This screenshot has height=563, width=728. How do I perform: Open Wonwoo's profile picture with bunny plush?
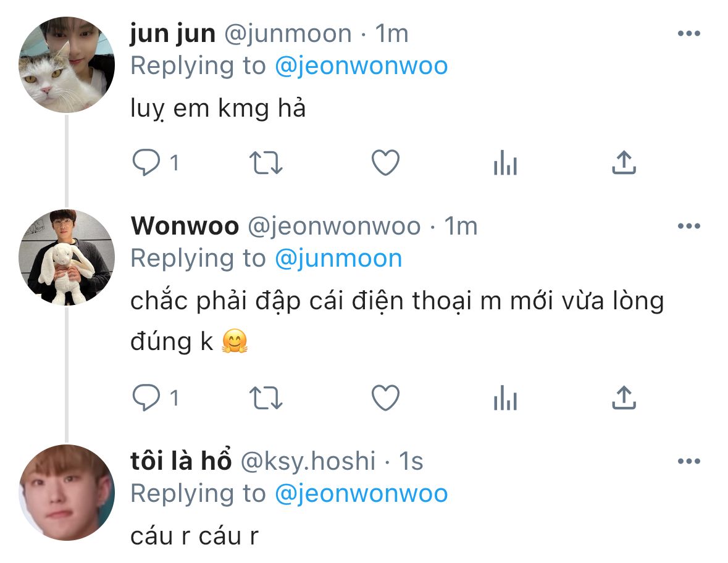67,257
